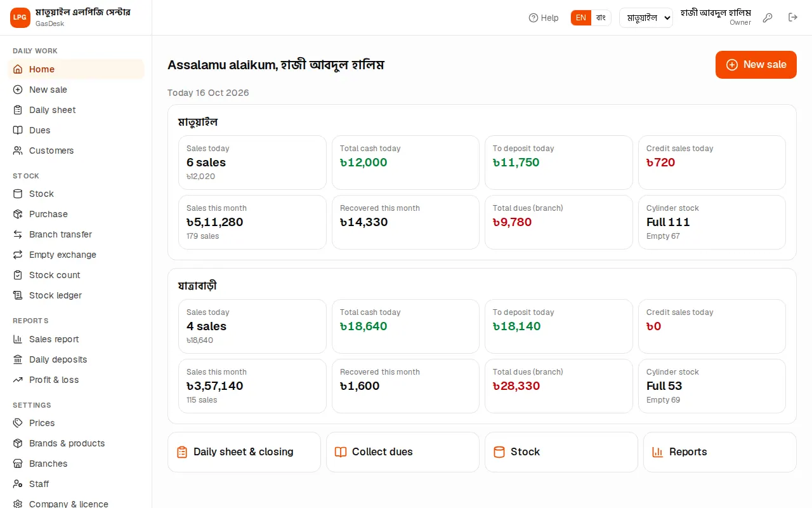Open Daily sheet & closing shortcut
This screenshot has height=508, width=812.
tap(244, 452)
